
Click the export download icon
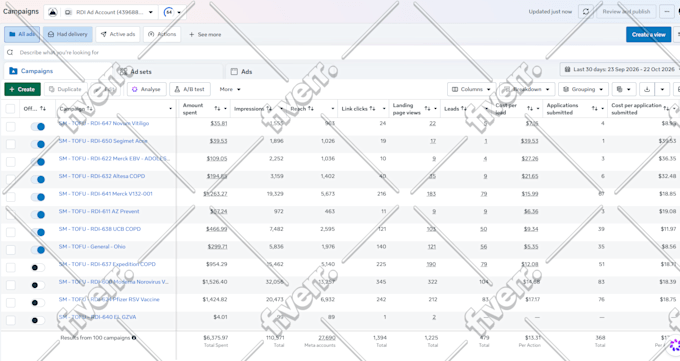coord(647,89)
